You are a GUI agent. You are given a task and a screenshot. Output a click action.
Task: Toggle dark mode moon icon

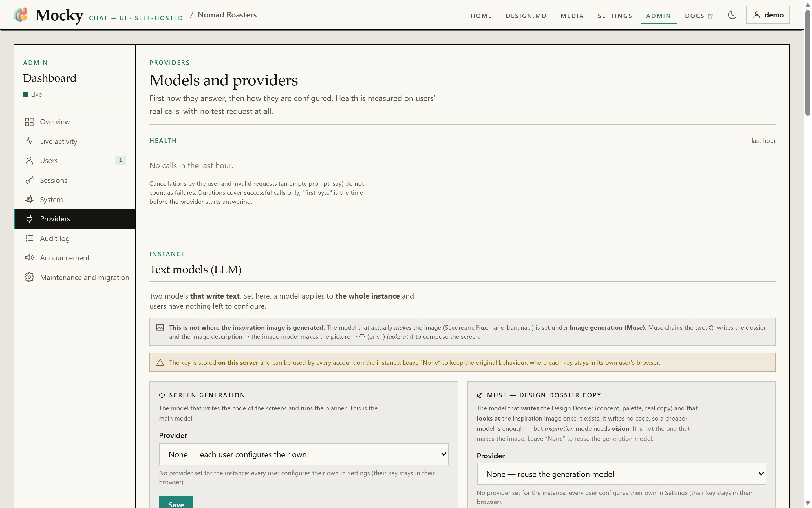(732, 15)
